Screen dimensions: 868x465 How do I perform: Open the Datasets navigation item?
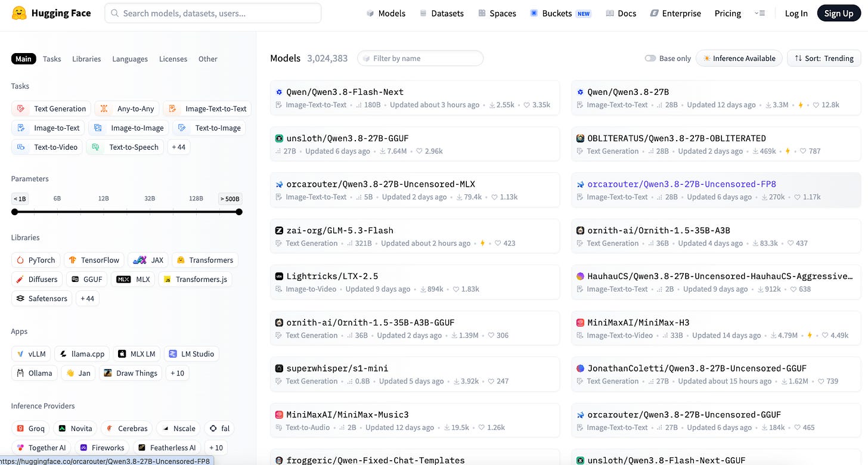(x=442, y=13)
